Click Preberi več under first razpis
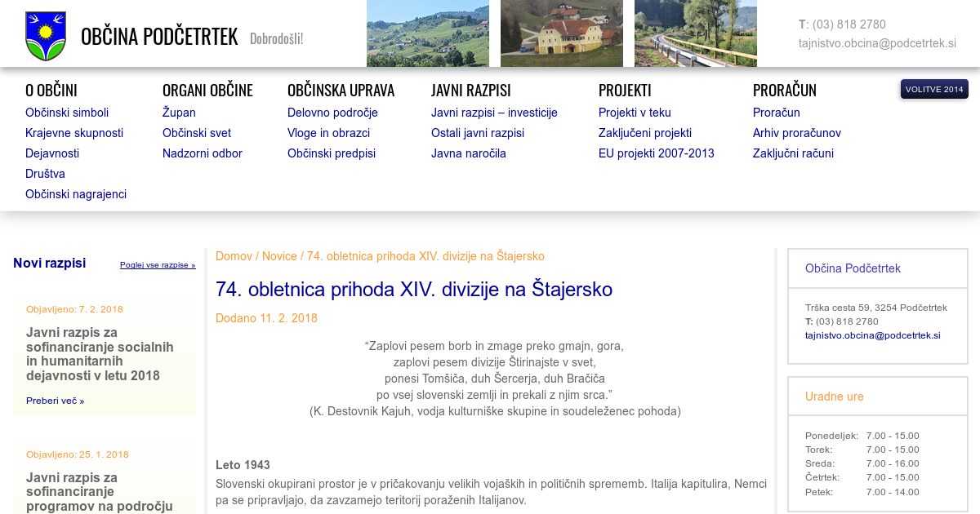This screenshot has height=514, width=980. (x=55, y=401)
